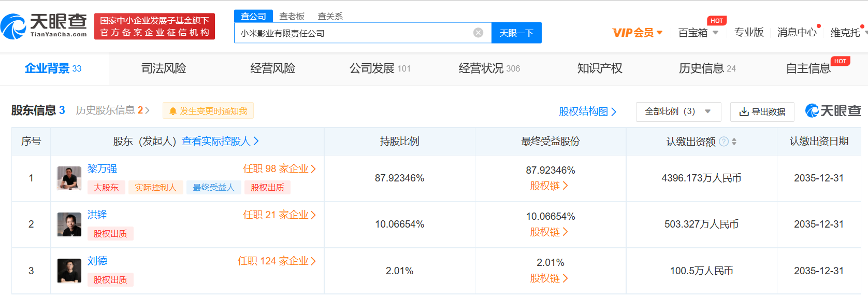Click 刘德's 股权出质 tag

(110, 280)
